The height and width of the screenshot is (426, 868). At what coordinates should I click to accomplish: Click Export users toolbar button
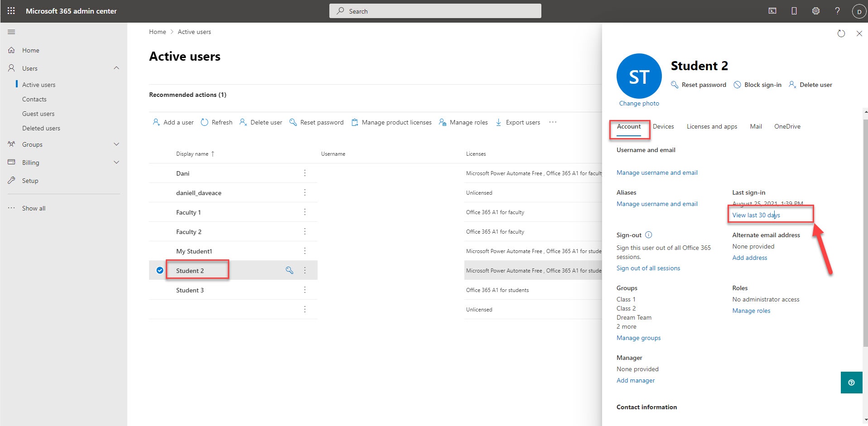coord(518,122)
